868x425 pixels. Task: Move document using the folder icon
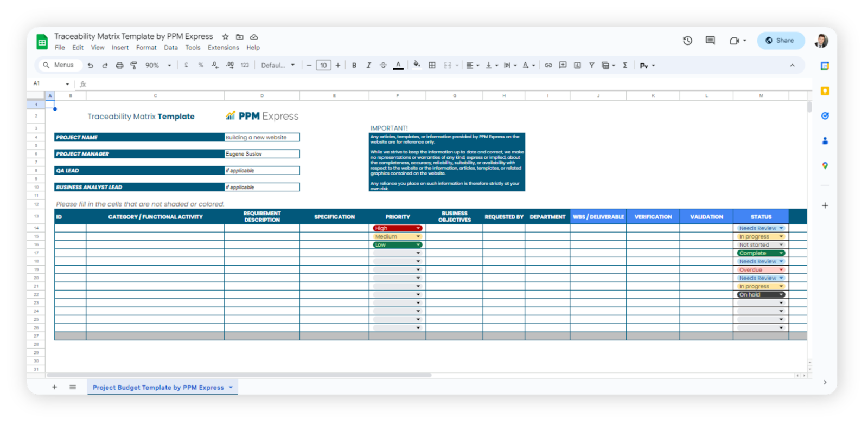pyautogui.click(x=239, y=37)
